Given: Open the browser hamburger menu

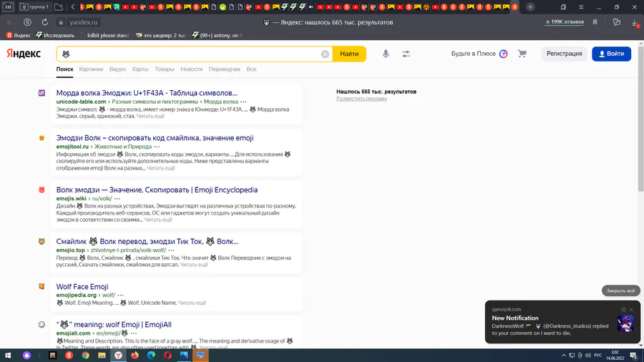Looking at the screenshot, I should pos(581,7).
